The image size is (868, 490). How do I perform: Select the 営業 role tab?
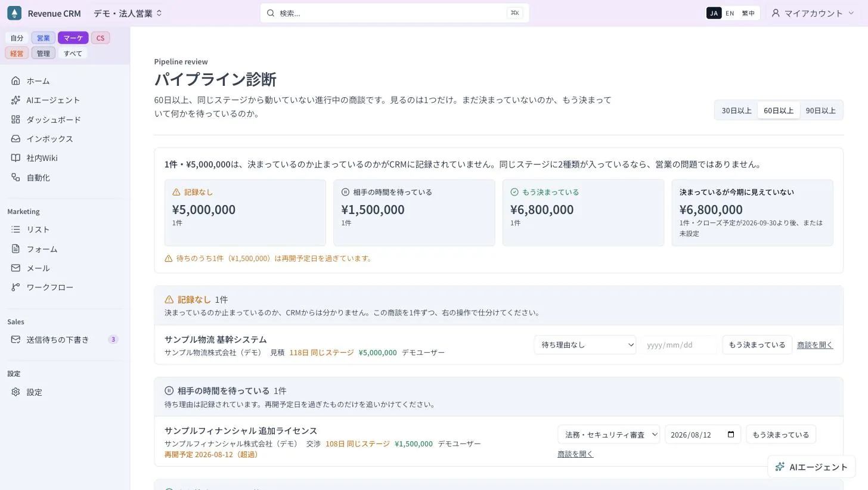coord(44,38)
